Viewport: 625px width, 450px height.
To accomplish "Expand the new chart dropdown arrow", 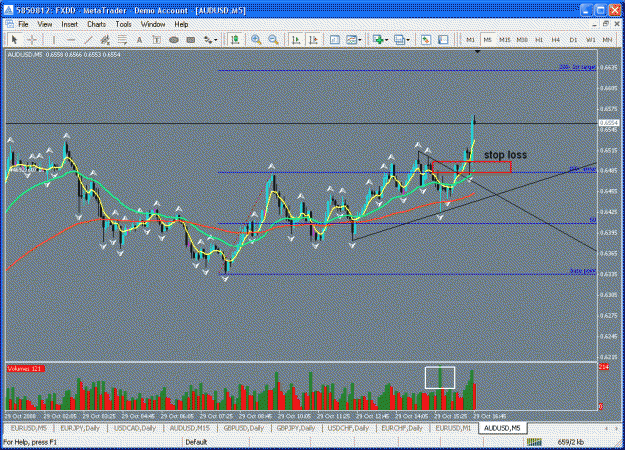I will (386, 40).
